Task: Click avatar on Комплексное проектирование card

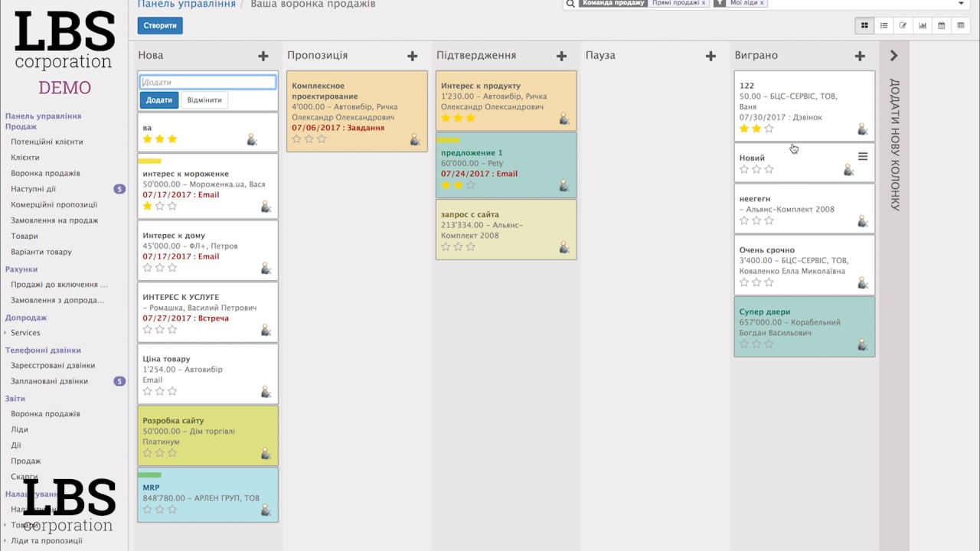Action: 415,139
